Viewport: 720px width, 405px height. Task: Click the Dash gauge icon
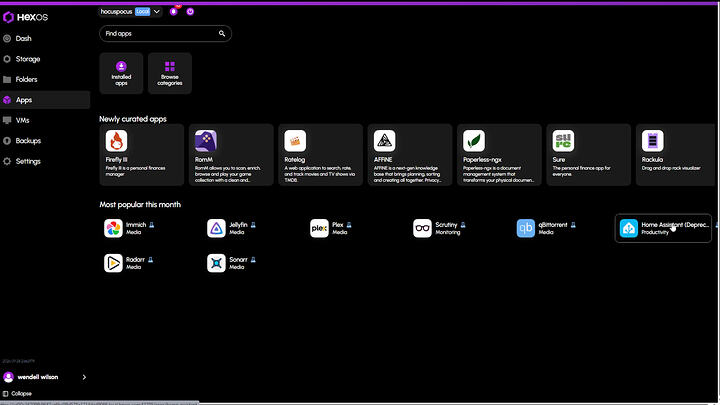[x=7, y=39]
